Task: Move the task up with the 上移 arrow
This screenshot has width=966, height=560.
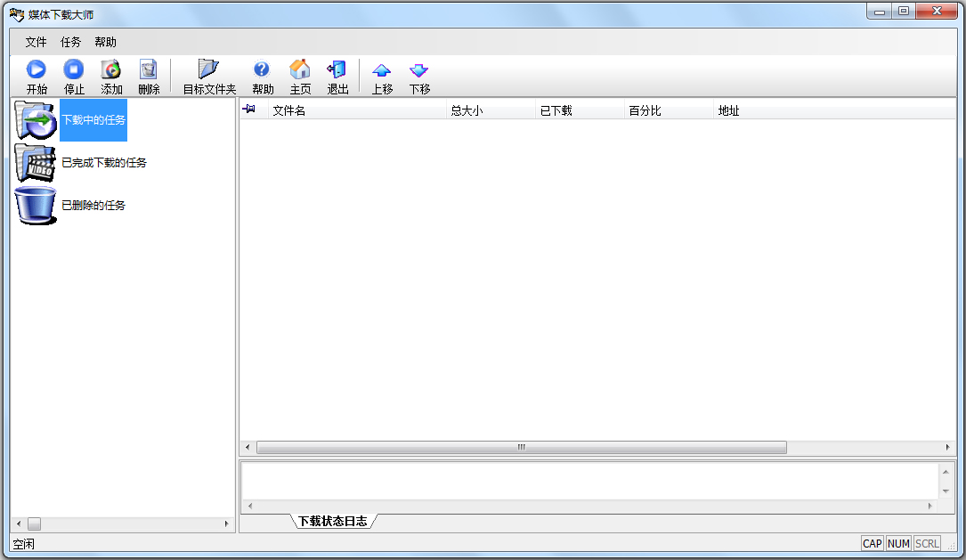Action: (382, 71)
